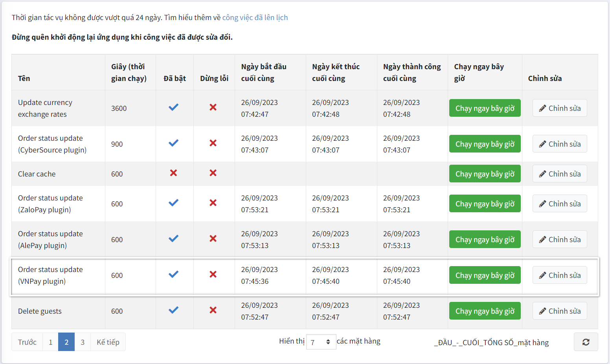Click Dừng lỗi X in Clear cache row
The width and height of the screenshot is (610, 364).
pyautogui.click(x=213, y=173)
